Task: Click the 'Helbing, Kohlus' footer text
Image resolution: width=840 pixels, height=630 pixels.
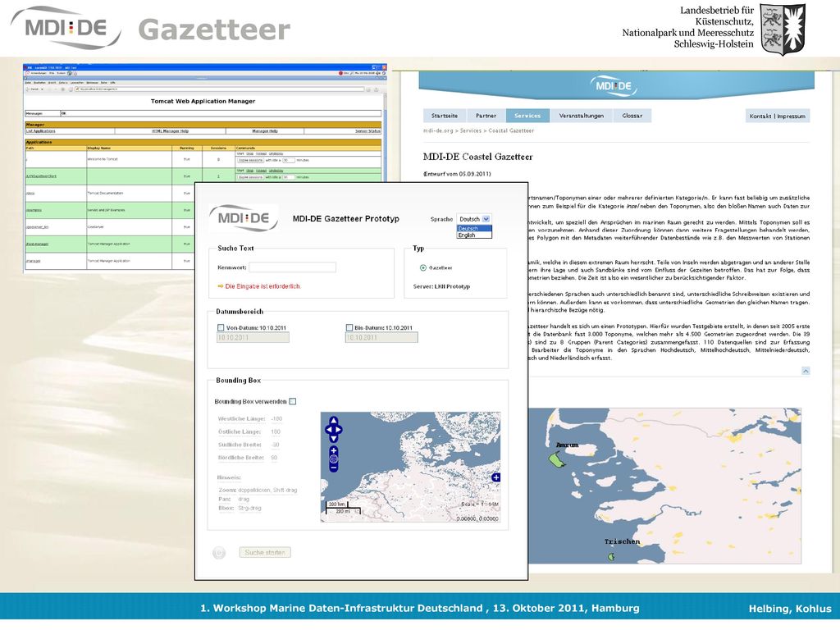Action: click(x=790, y=609)
